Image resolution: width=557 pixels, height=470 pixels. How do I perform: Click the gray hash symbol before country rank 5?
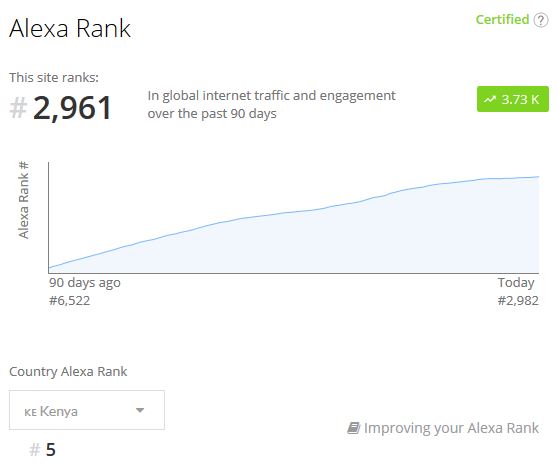(34, 450)
